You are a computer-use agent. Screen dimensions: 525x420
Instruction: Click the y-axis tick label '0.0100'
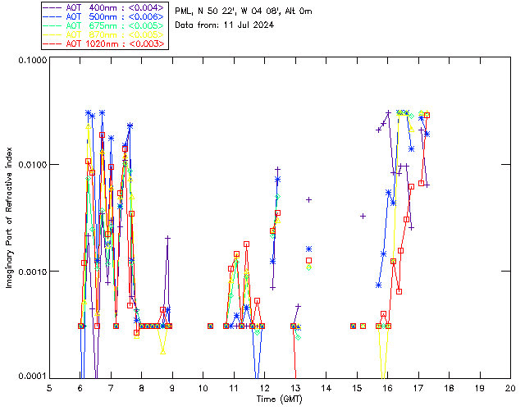point(33,165)
